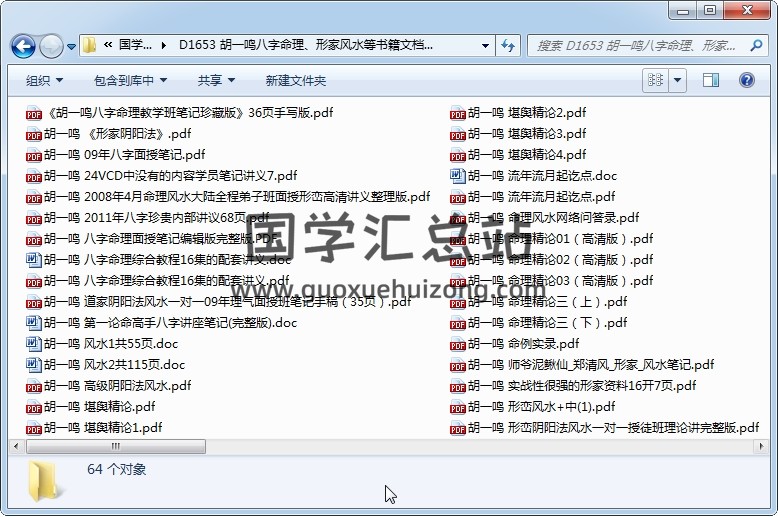Select file 命理精论三（上）.pdf
Image resolution: width=778 pixels, height=517 pixels.
click(x=539, y=302)
